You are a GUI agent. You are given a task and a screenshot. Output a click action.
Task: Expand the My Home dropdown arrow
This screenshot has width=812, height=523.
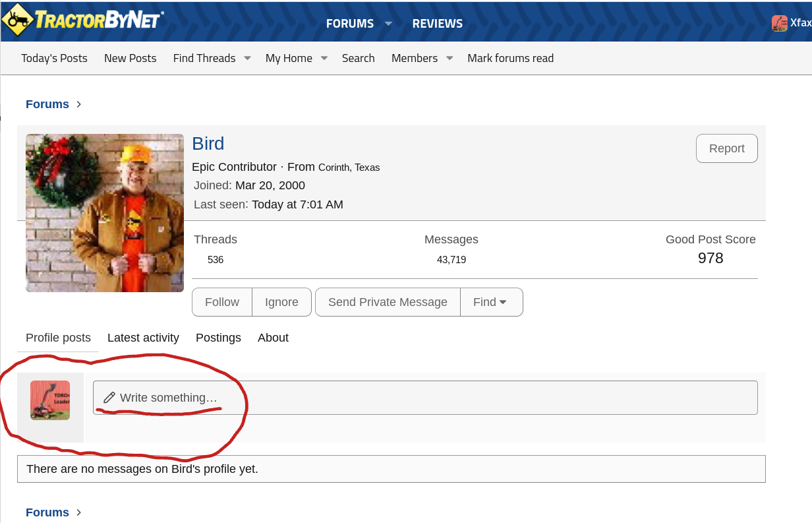click(324, 58)
